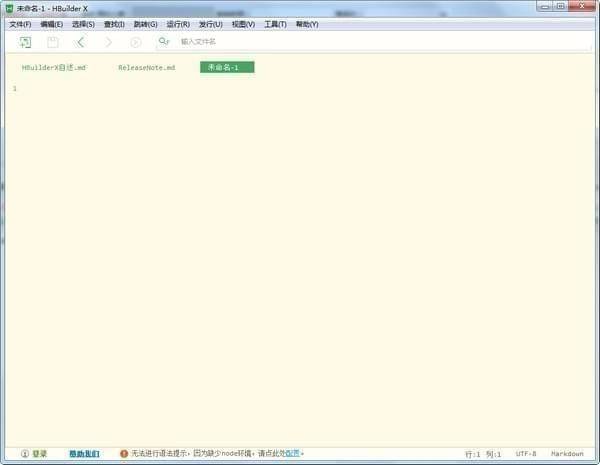600x465 pixels.
Task: Click the run play icon
Action: pos(136,42)
